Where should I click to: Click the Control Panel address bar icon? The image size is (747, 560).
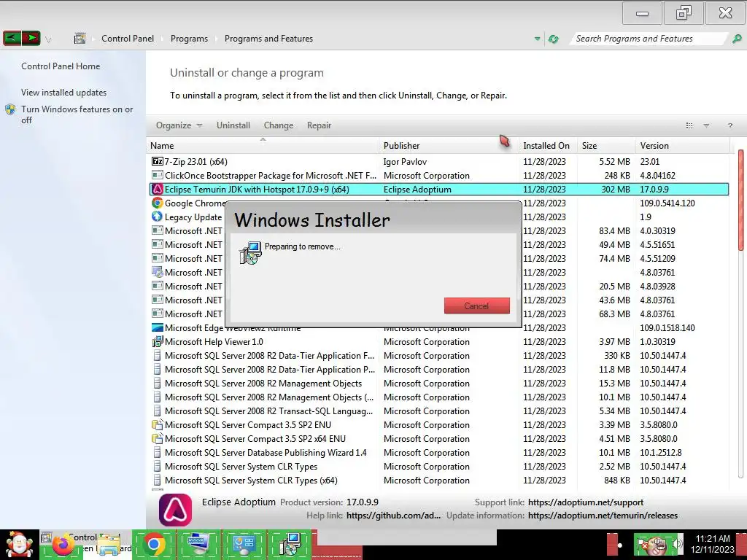pyautogui.click(x=80, y=39)
